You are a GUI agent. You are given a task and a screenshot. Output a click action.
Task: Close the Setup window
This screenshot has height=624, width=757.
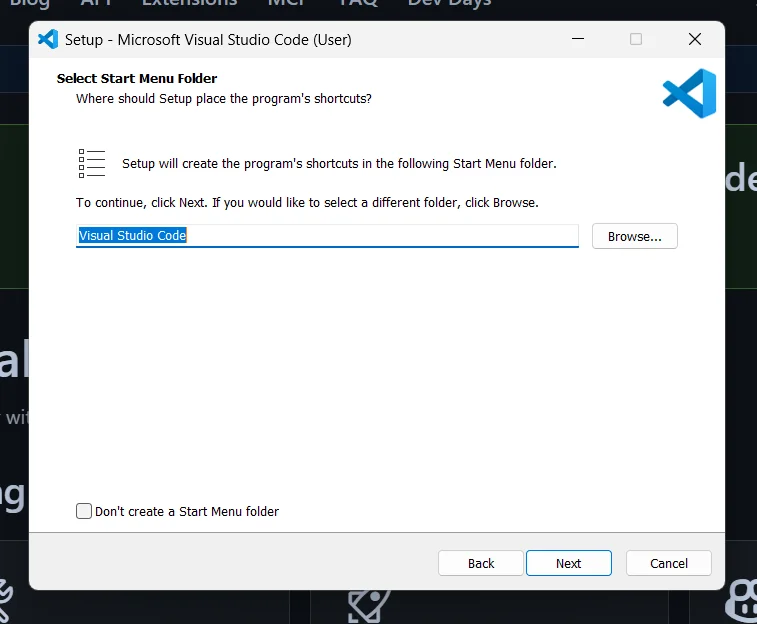(695, 39)
